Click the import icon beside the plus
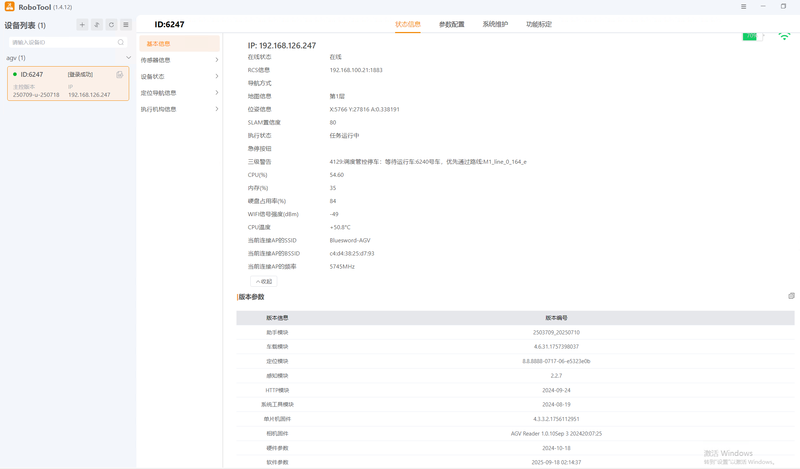 click(x=96, y=24)
